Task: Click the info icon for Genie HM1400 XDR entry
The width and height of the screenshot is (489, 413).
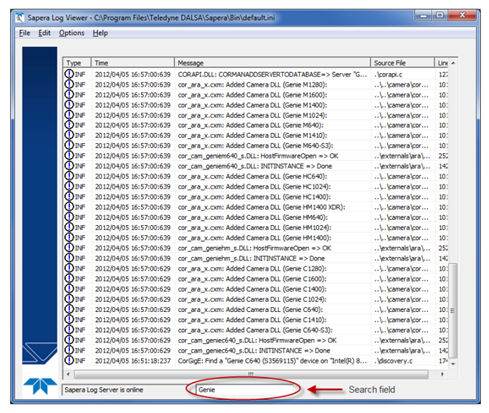Action: tap(69, 207)
